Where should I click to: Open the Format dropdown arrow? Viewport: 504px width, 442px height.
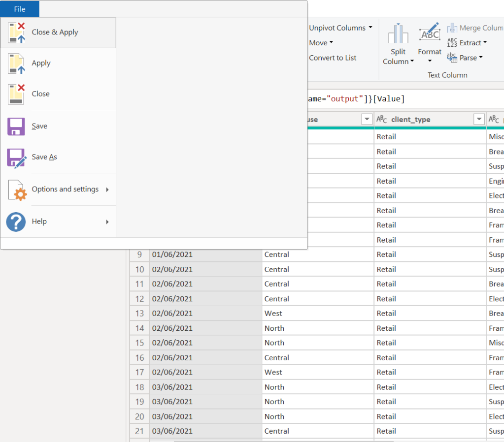430,61
